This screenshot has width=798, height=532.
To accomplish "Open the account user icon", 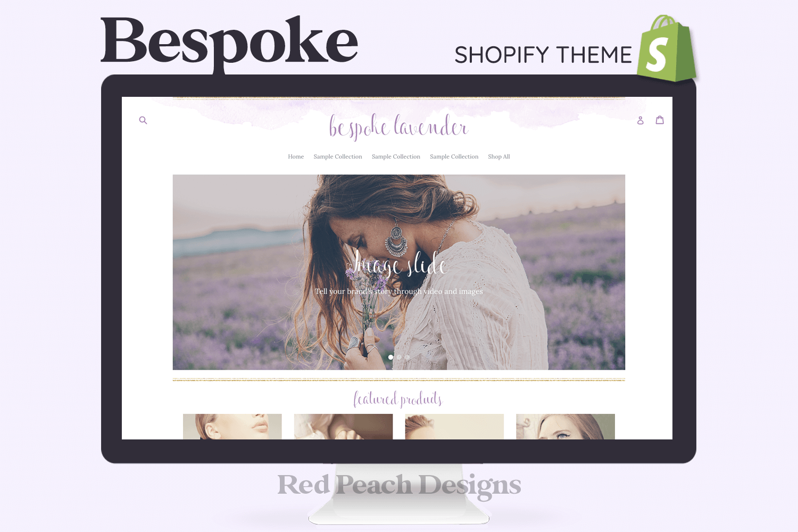I will tap(641, 120).
